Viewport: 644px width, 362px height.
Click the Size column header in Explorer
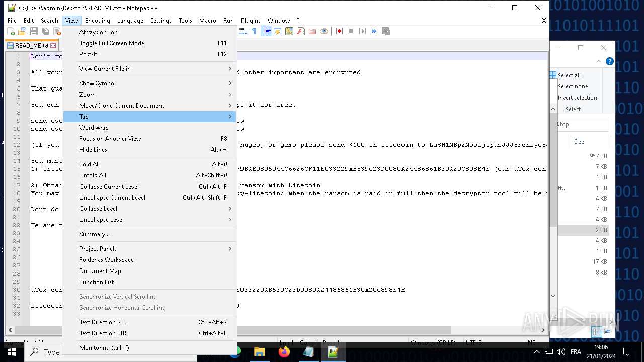[x=579, y=142]
